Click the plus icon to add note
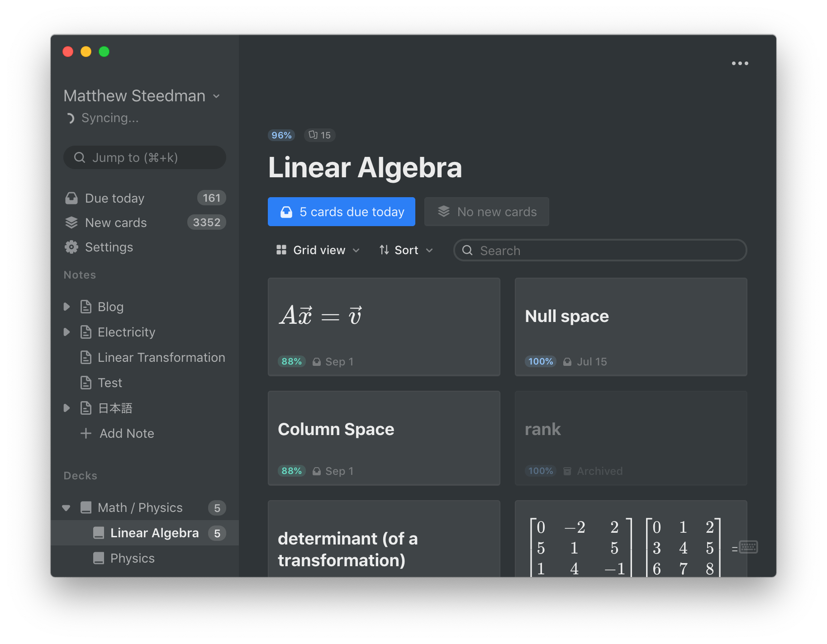The height and width of the screenshot is (644, 827). (x=86, y=433)
